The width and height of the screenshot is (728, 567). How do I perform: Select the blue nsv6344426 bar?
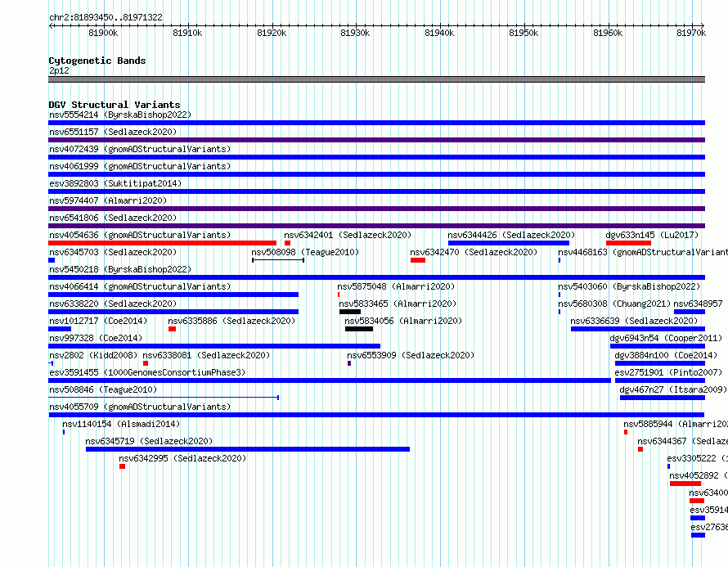click(x=509, y=243)
